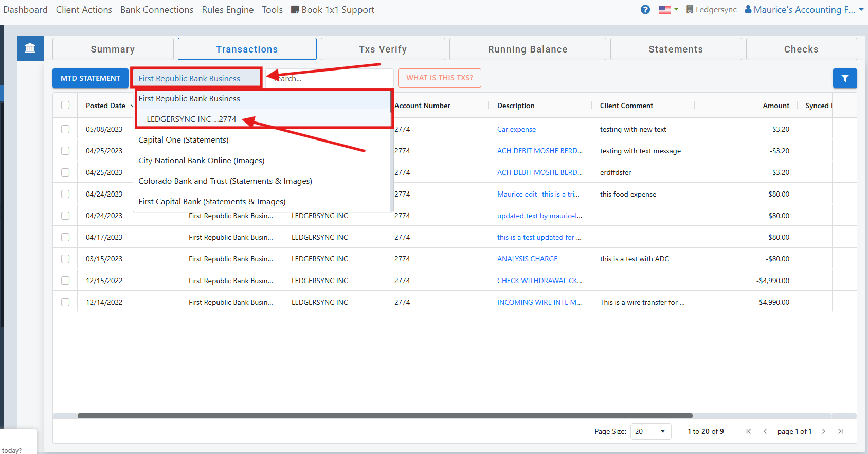Screen dimensions: 868x454
Task: Click the WHAT IS THIS TXS? button
Action: pyautogui.click(x=440, y=78)
